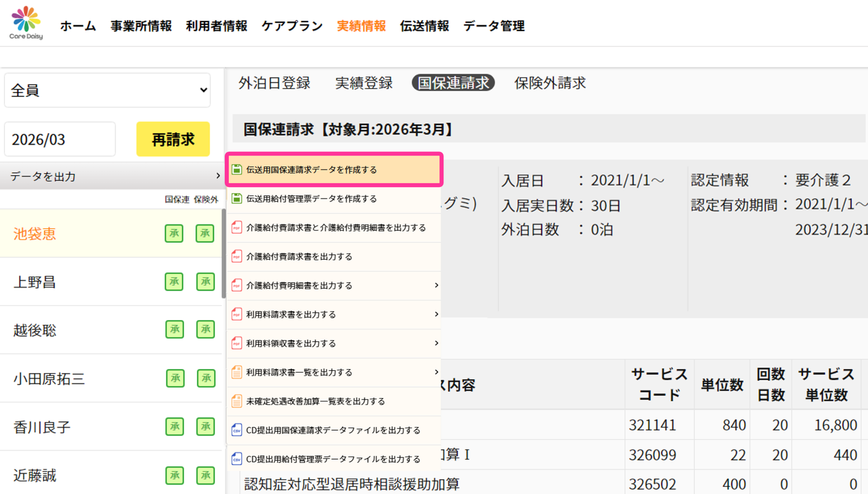Open the 全員 filter dropdown
Image resolution: width=868 pixels, height=494 pixels.
pyautogui.click(x=107, y=90)
